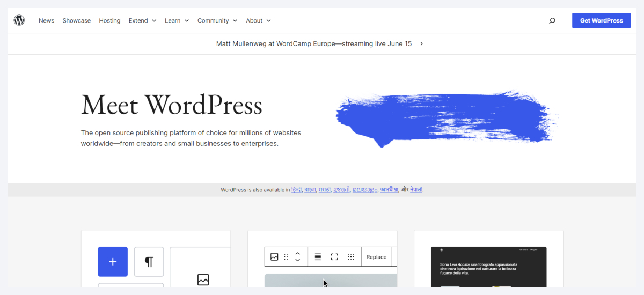
Task: Click the arrow after the WordCamp announcement
Action: (x=421, y=43)
